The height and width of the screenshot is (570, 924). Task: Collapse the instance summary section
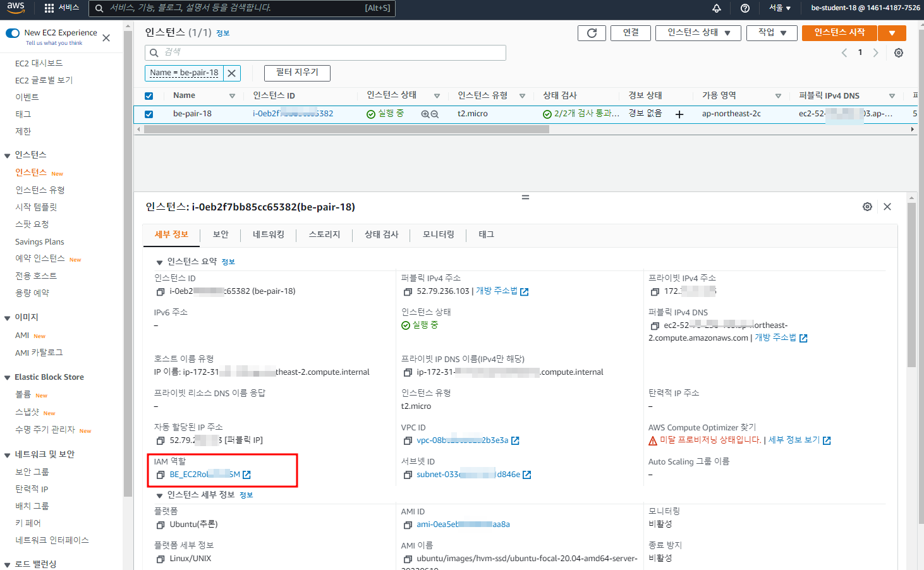coord(159,262)
